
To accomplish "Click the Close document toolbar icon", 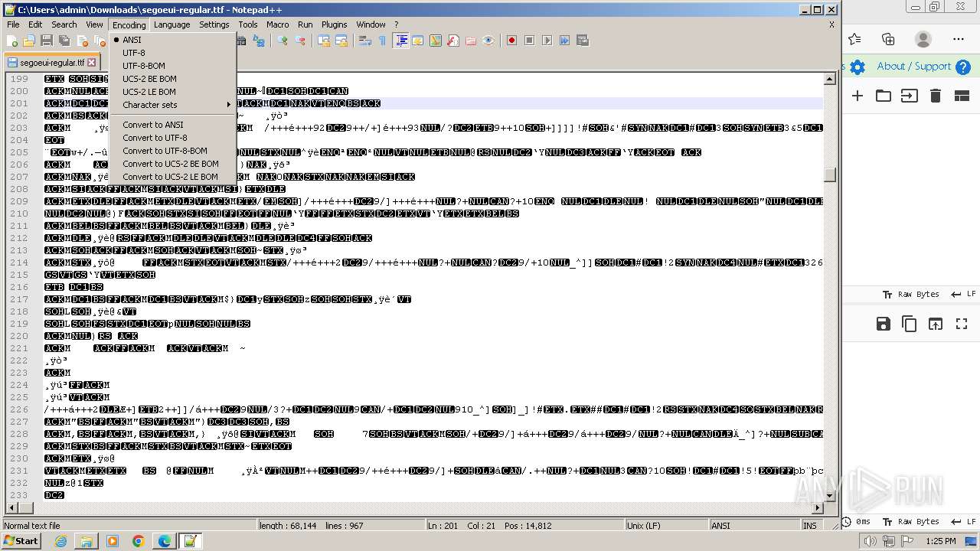I will click(x=82, y=41).
